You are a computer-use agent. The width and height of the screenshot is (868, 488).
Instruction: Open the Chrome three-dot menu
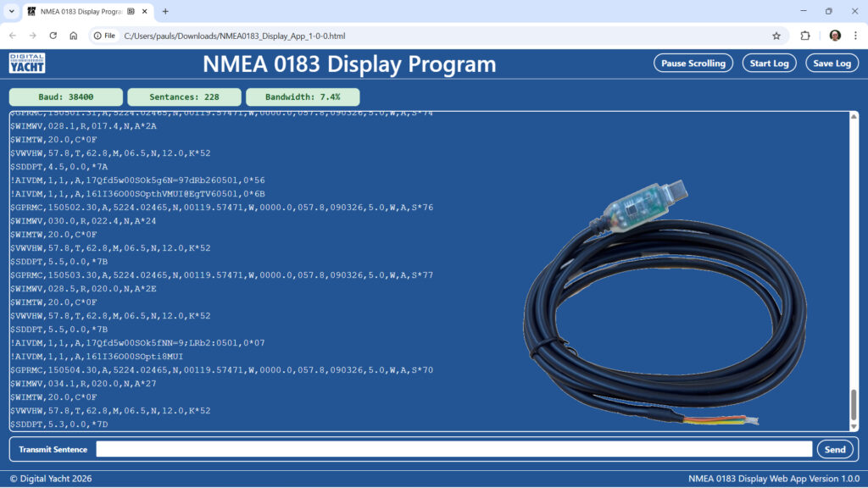(855, 36)
